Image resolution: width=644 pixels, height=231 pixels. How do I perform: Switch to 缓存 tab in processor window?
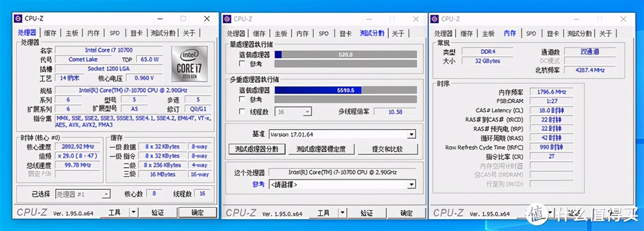(50, 33)
